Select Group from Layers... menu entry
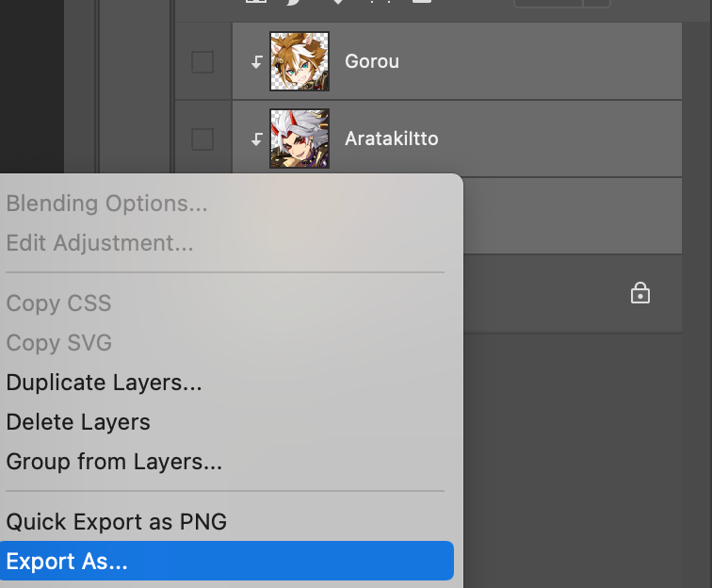This screenshot has height=588, width=712. [114, 462]
